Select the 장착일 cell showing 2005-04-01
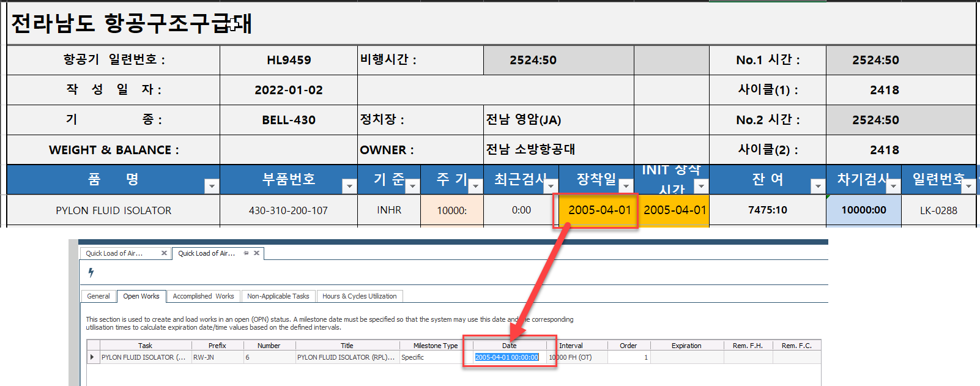980x386 pixels. tap(598, 210)
